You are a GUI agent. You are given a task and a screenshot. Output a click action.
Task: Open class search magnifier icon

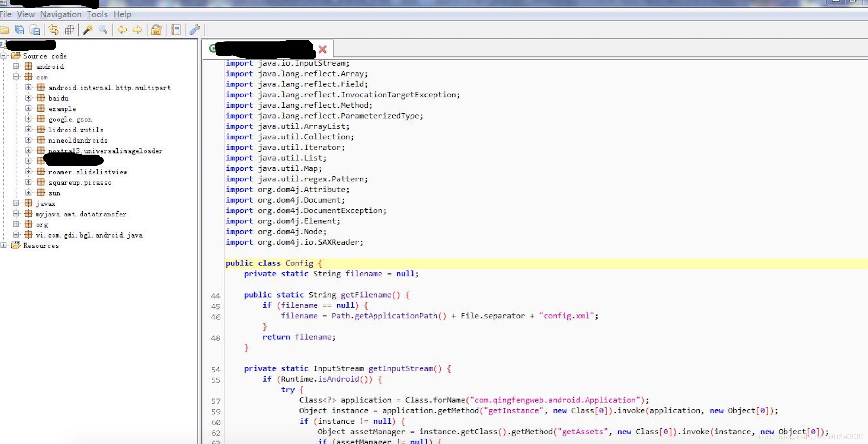pyautogui.click(x=103, y=30)
